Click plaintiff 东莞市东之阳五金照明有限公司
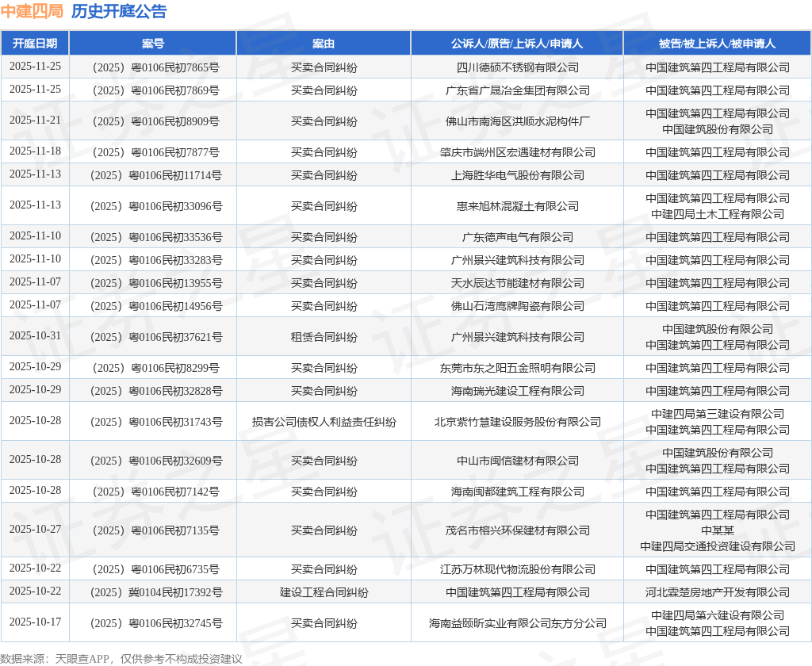The height and width of the screenshot is (666, 812). pyautogui.click(x=517, y=368)
